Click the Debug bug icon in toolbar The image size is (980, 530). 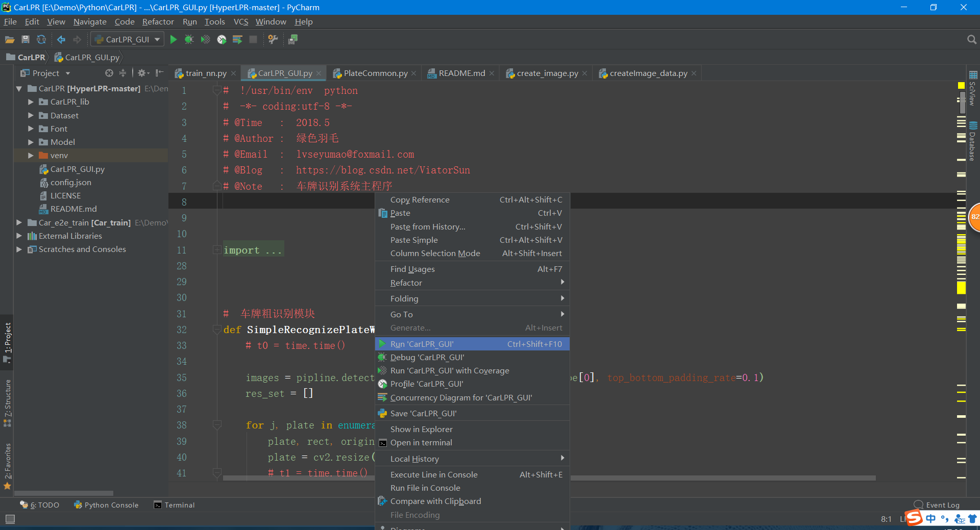pos(189,39)
